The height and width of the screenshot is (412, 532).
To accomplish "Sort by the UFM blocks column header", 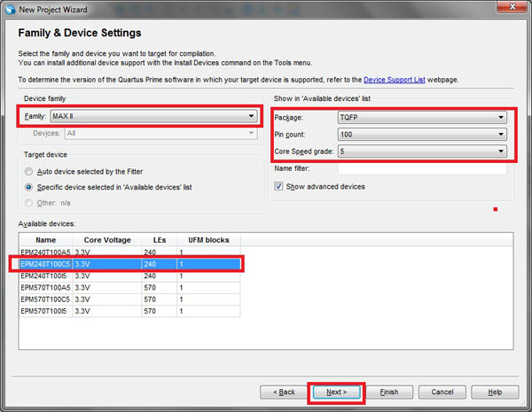I will pyautogui.click(x=208, y=240).
